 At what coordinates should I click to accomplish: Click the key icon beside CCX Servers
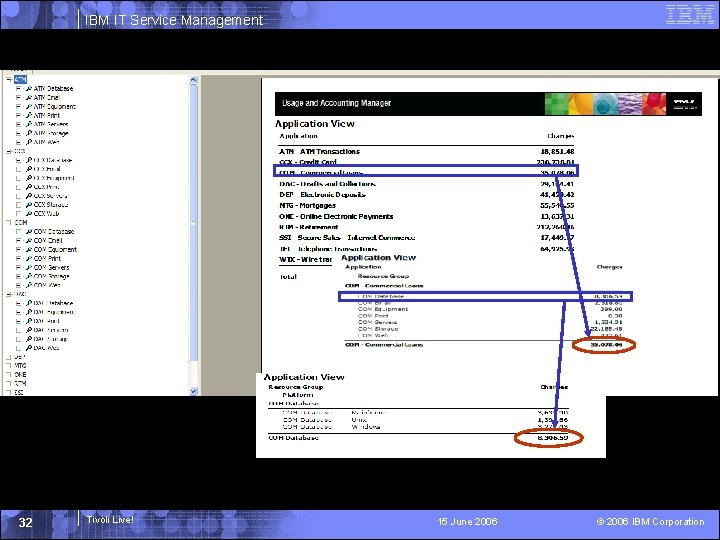29,196
